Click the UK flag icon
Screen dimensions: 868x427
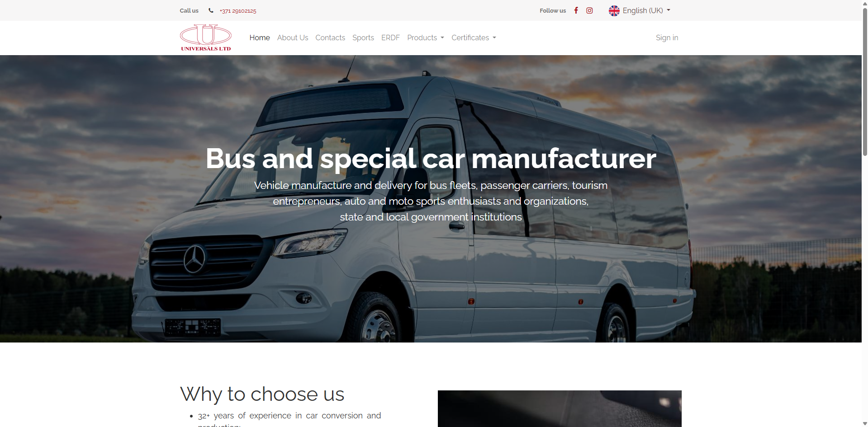[x=614, y=10]
